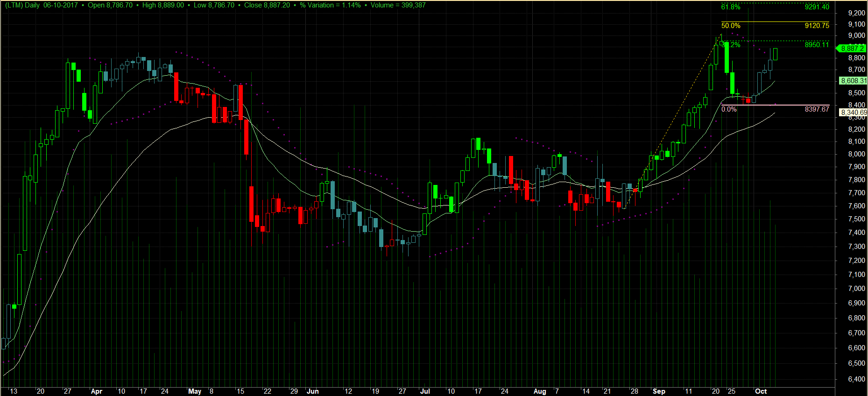The image size is (868, 396).
Task: Select the 61.8% Fibonacci level label
Action: [x=731, y=7]
